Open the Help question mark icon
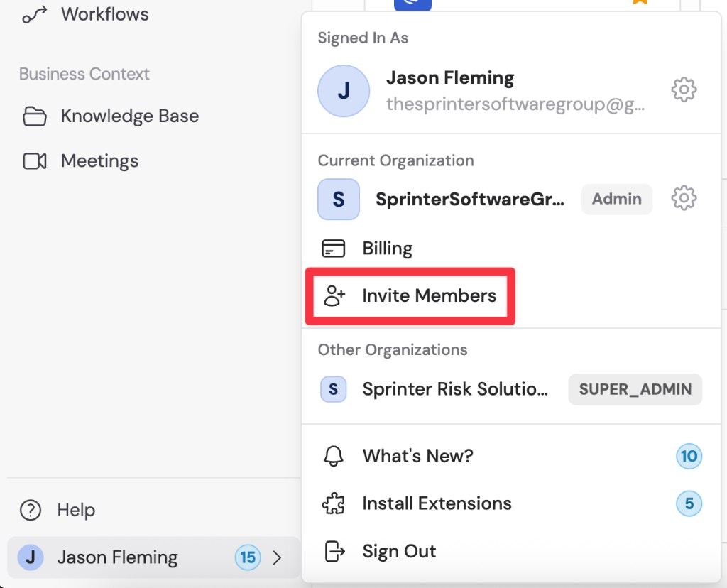The height and width of the screenshot is (588, 727). pyautogui.click(x=30, y=510)
